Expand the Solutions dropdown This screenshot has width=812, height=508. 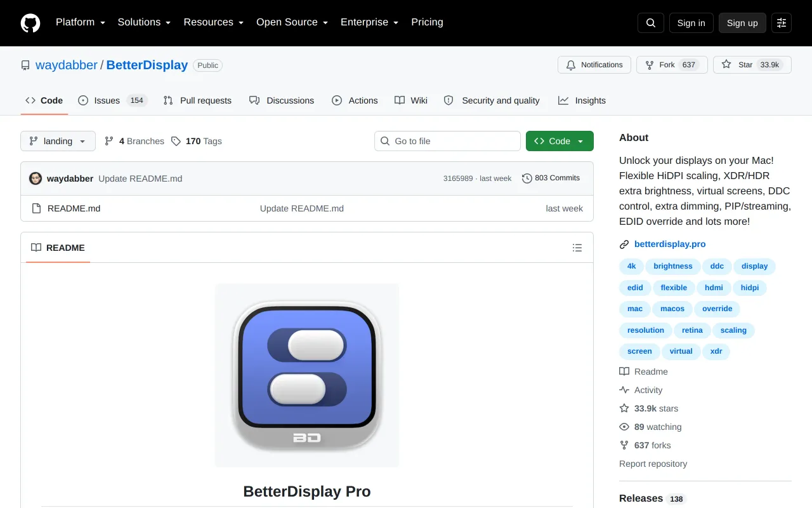point(144,22)
